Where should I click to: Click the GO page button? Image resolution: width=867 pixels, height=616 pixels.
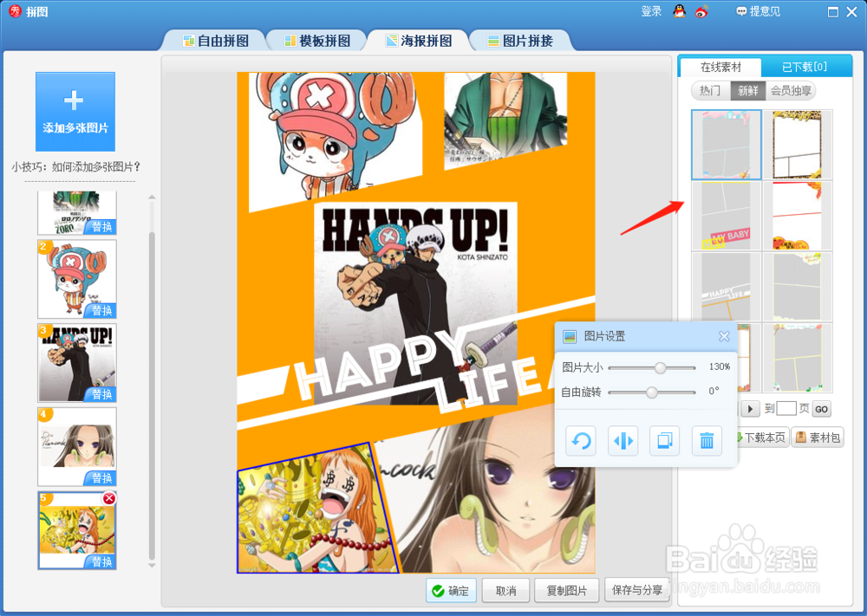(821, 410)
